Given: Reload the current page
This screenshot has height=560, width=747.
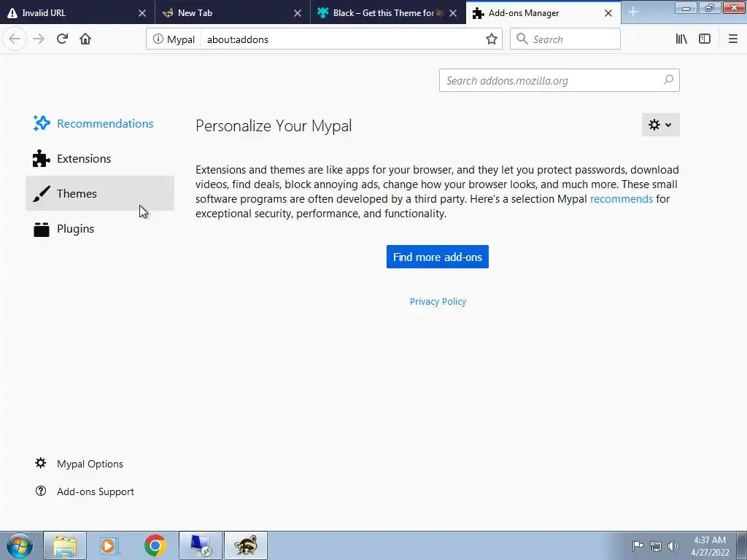Looking at the screenshot, I should click(63, 39).
